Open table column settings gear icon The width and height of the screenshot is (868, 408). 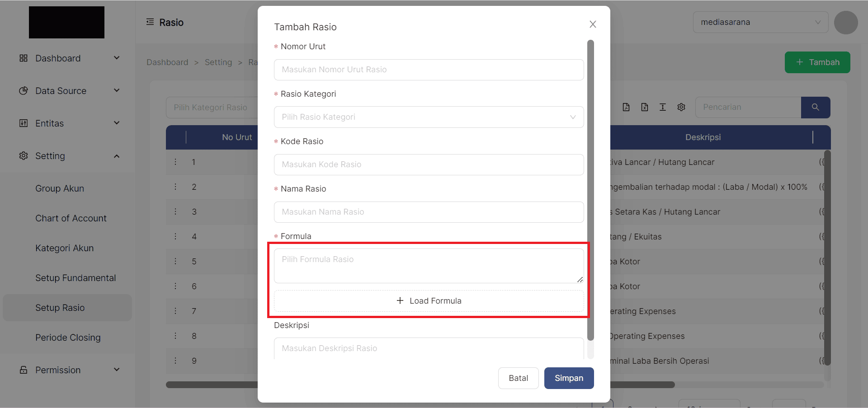681,107
